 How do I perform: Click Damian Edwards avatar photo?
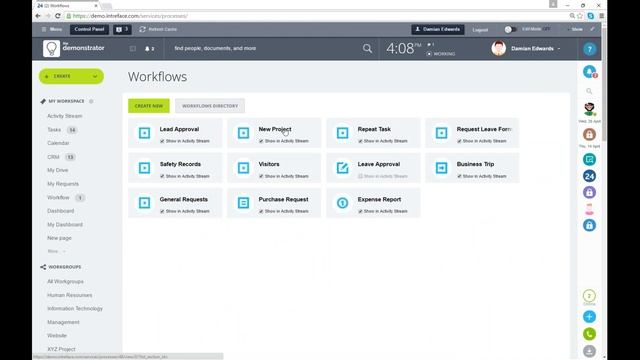pos(498,48)
